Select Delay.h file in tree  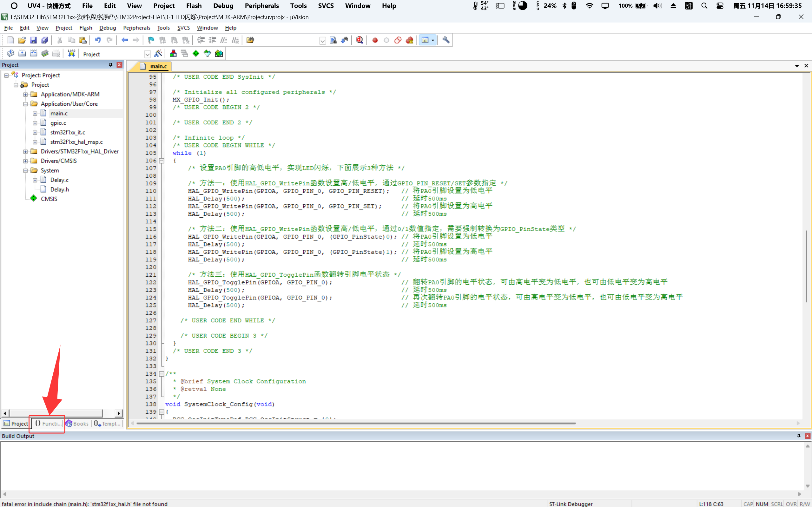[x=59, y=189]
